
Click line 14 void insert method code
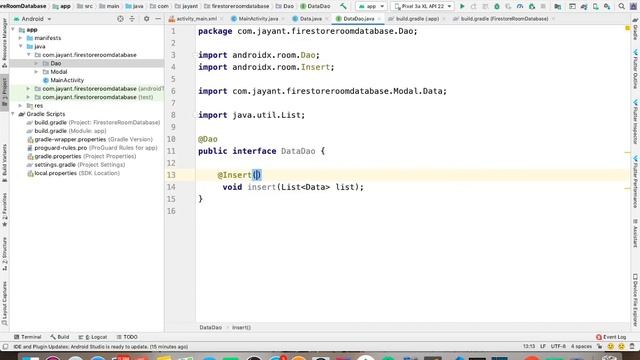click(293, 187)
